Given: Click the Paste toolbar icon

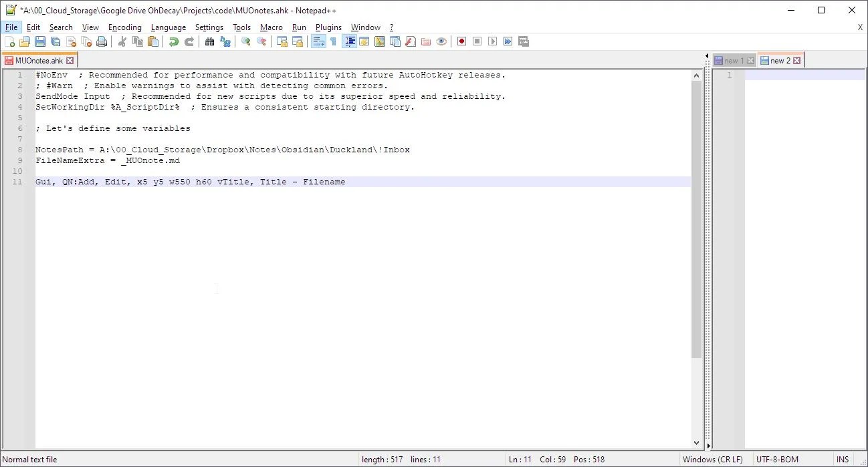Looking at the screenshot, I should pyautogui.click(x=153, y=41).
